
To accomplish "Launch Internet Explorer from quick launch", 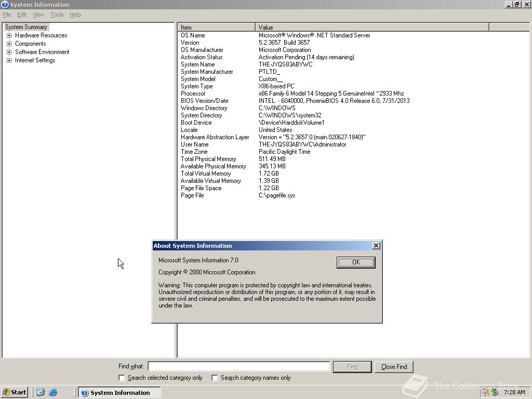I will [53, 392].
